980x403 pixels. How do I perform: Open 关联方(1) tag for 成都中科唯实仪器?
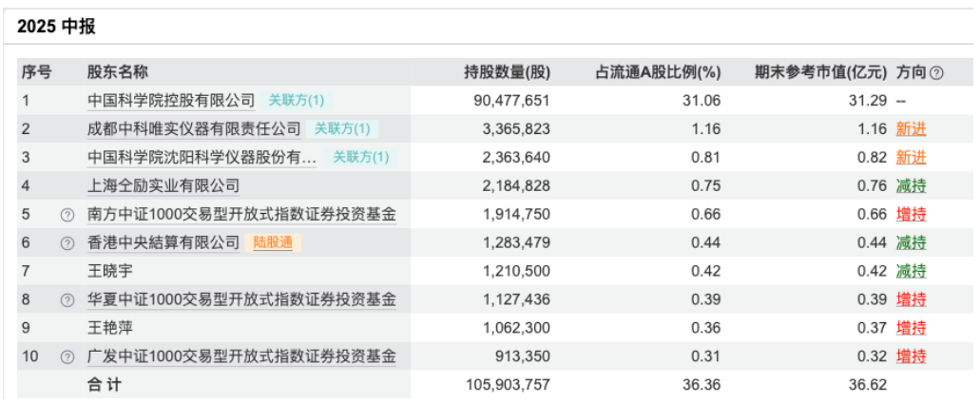pos(342,128)
